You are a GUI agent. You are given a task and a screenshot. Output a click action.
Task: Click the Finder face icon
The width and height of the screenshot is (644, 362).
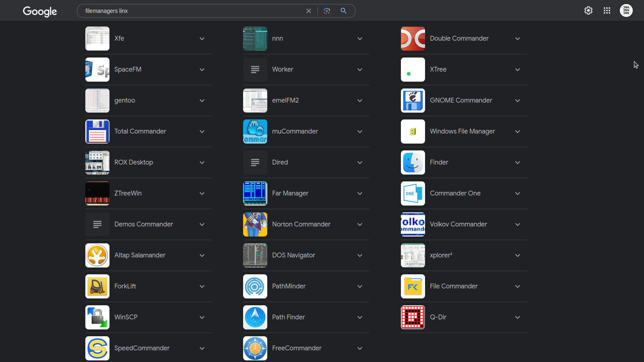pos(413,162)
